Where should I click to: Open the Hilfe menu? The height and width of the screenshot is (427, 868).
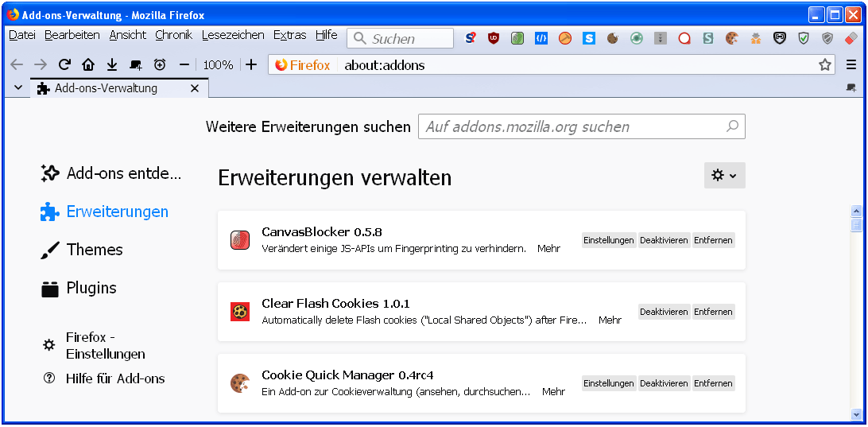pyautogui.click(x=327, y=35)
